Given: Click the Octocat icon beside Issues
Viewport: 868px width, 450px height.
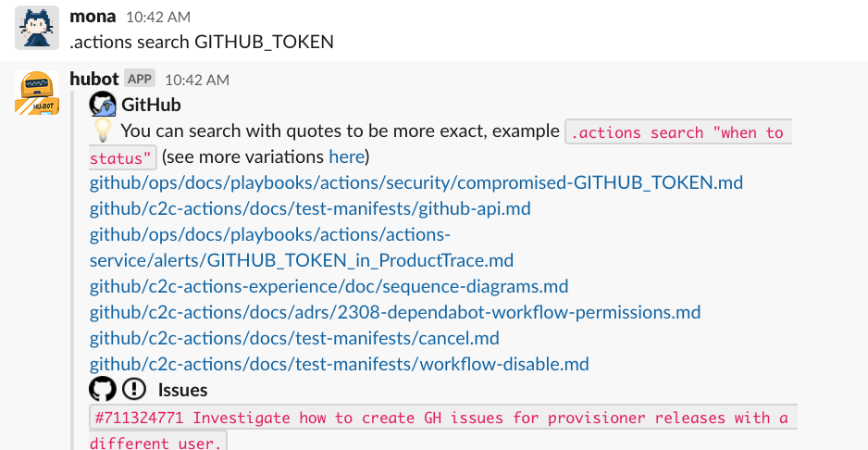Looking at the screenshot, I should click(101, 389).
